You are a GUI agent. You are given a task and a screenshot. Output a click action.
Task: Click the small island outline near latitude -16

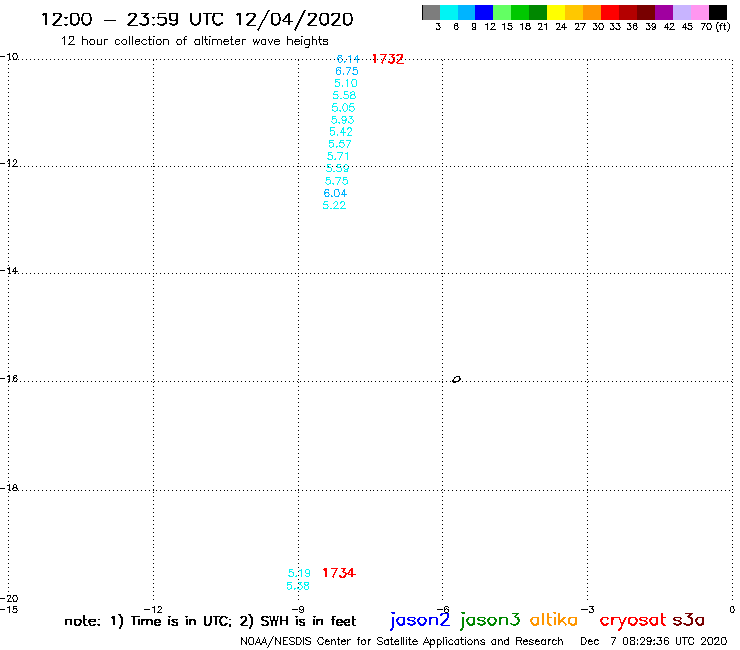456,379
